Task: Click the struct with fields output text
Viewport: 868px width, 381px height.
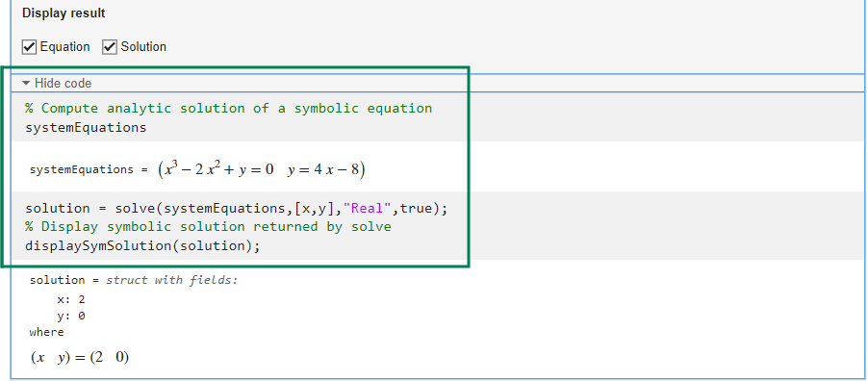Action: click(171, 280)
